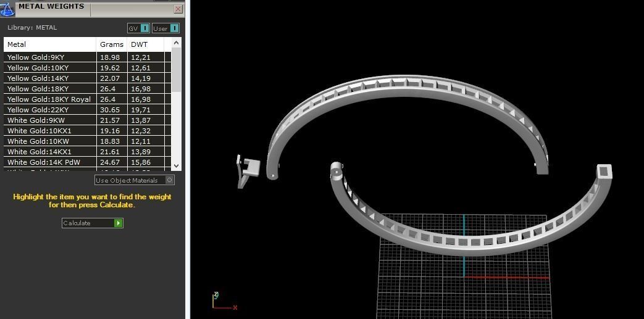The width and height of the screenshot is (644, 319).
Task: Sort by the Metal column header
Action: pyautogui.click(x=50, y=44)
